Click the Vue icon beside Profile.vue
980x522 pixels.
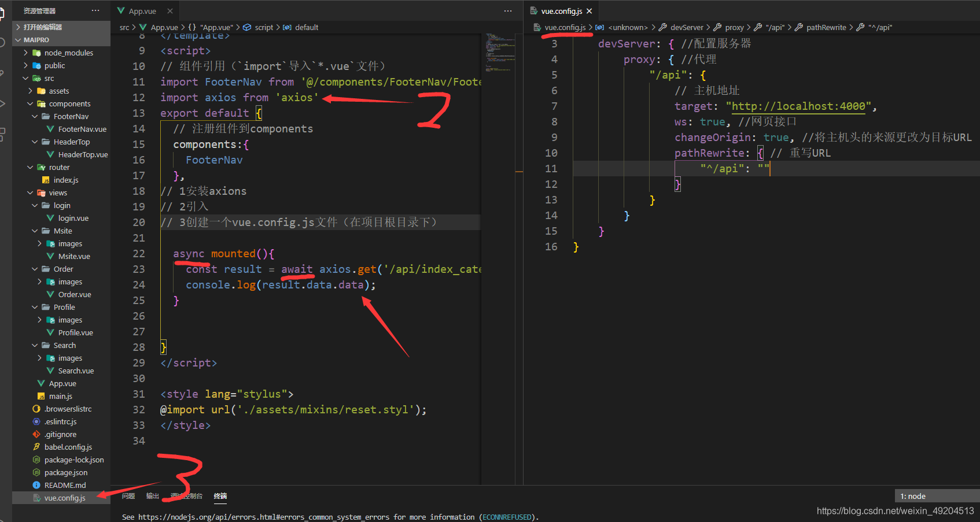[50, 332]
